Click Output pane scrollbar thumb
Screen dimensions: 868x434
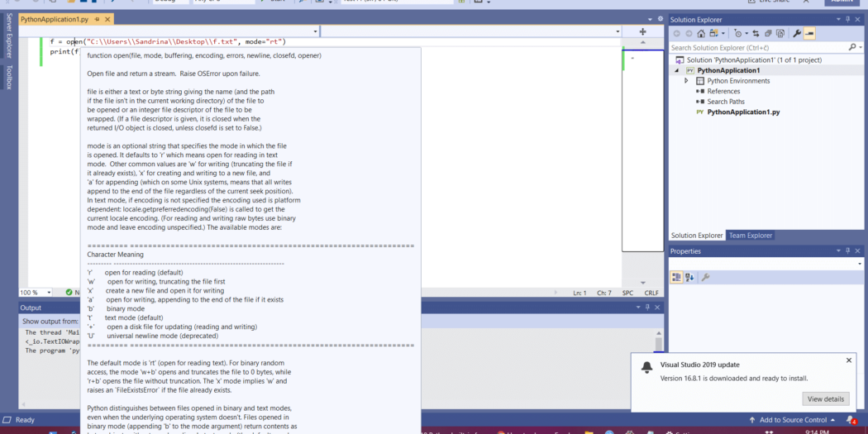pyautogui.click(x=658, y=346)
